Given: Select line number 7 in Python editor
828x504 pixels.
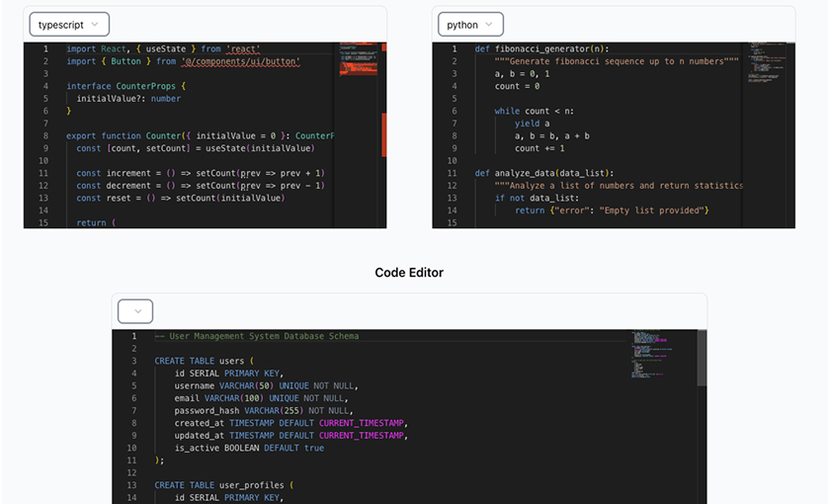Looking at the screenshot, I should click(x=454, y=124).
